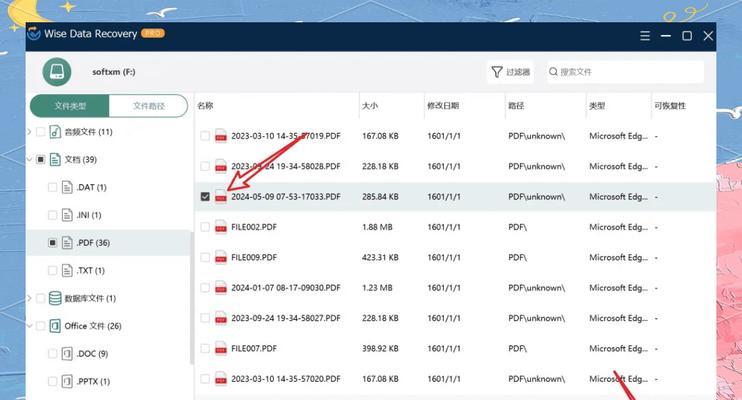Click the .TXT file type icon

[67, 270]
